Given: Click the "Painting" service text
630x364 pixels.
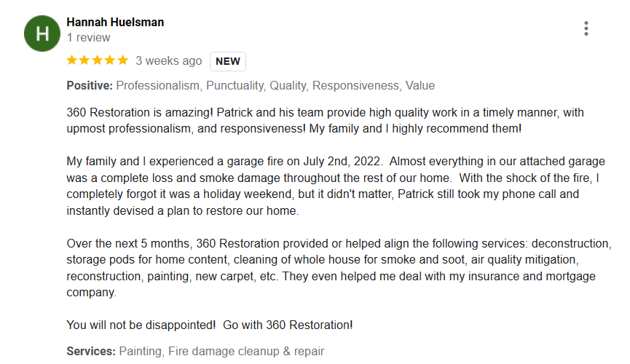Looking at the screenshot, I should click(x=141, y=351).
